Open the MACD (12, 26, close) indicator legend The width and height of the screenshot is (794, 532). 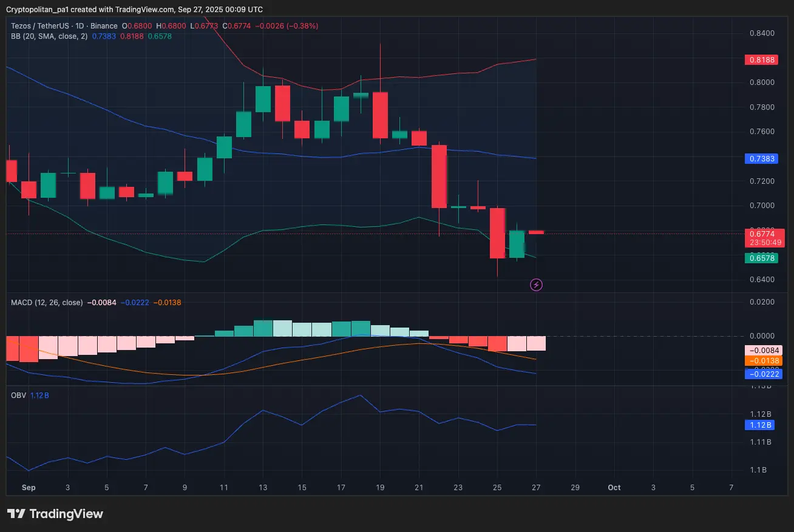coord(47,302)
